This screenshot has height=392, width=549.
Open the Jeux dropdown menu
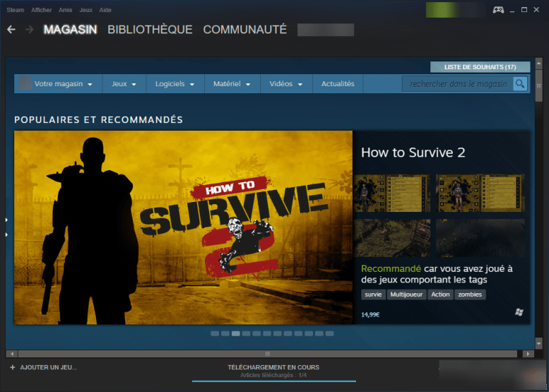point(124,84)
